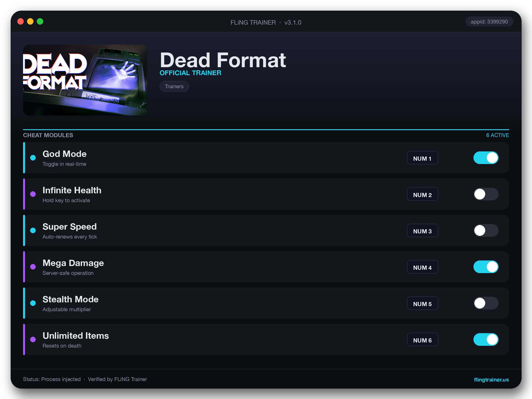
Task: Click the Mega Damage module name
Action: click(x=73, y=263)
